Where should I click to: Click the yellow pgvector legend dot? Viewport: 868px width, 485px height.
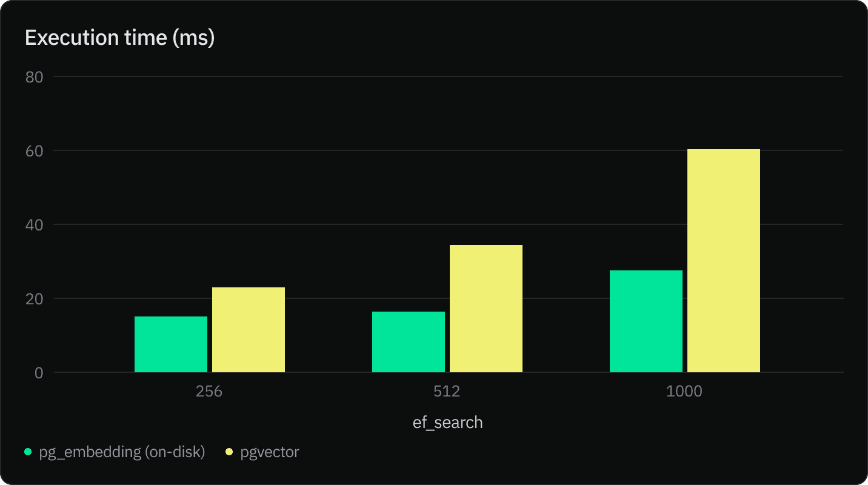point(229,452)
